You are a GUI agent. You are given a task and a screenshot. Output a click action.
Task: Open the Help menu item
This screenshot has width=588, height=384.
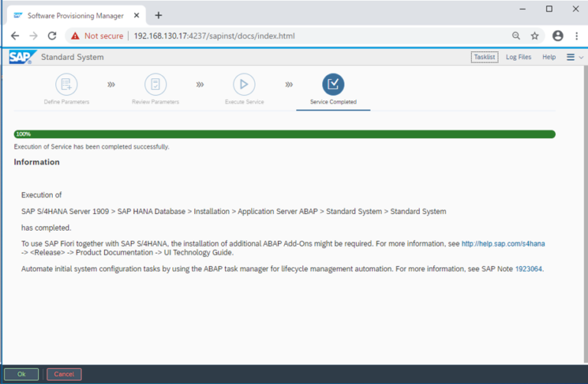pyautogui.click(x=549, y=57)
